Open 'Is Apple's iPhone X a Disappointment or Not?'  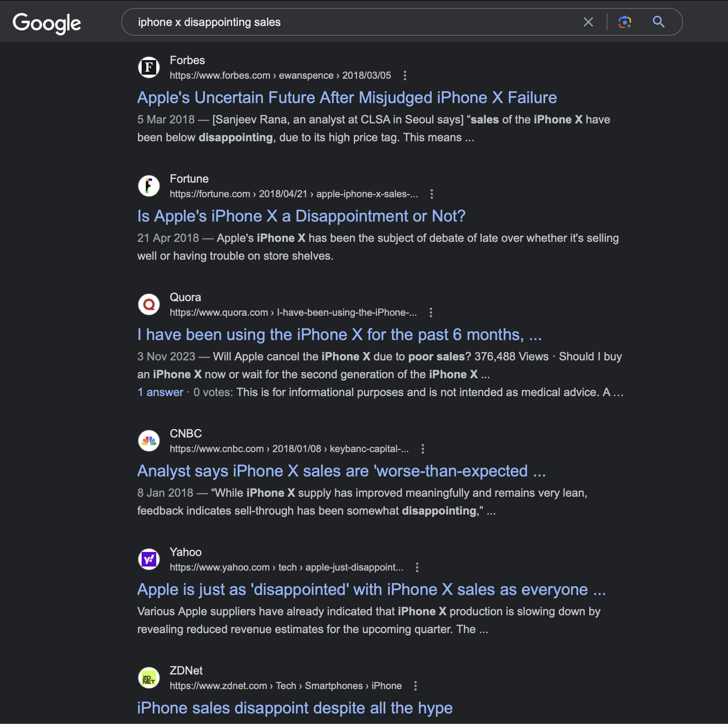coord(301,216)
